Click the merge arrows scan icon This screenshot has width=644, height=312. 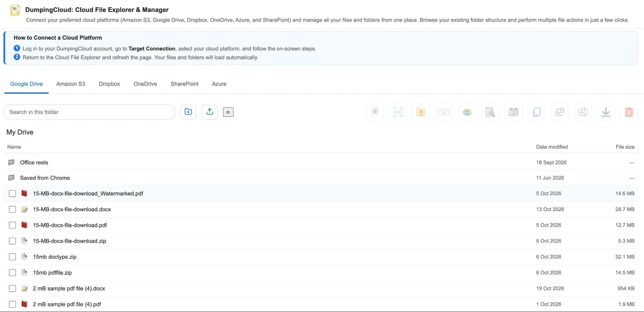click(398, 112)
